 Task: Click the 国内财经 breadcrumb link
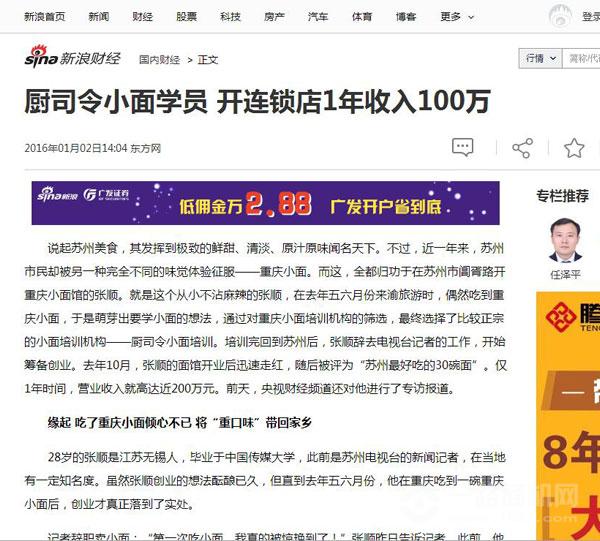(x=159, y=60)
